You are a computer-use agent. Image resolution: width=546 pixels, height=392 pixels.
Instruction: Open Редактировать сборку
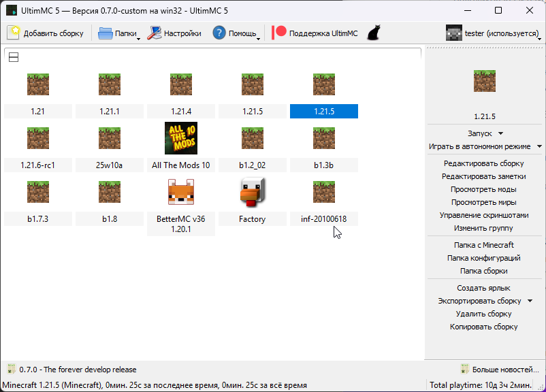[483, 163]
